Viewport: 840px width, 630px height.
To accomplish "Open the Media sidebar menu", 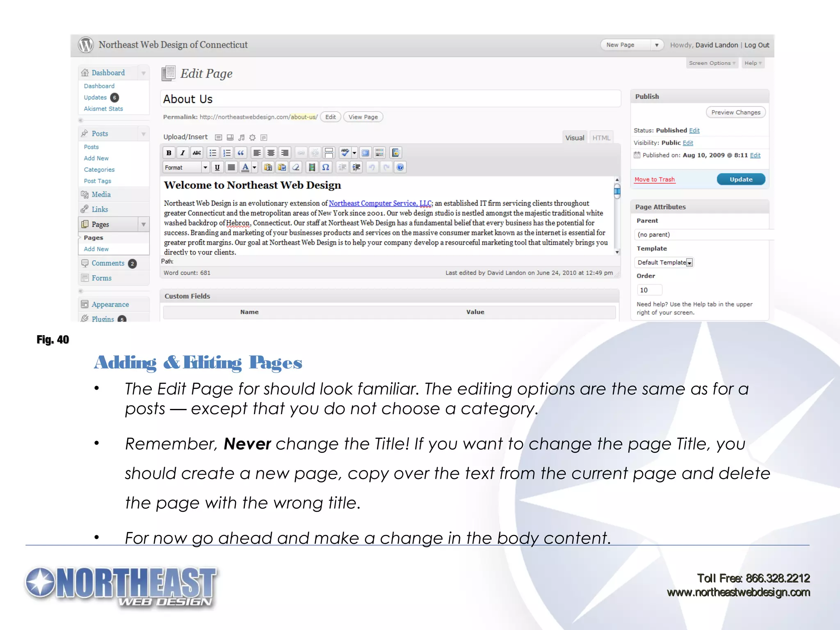I will click(101, 194).
